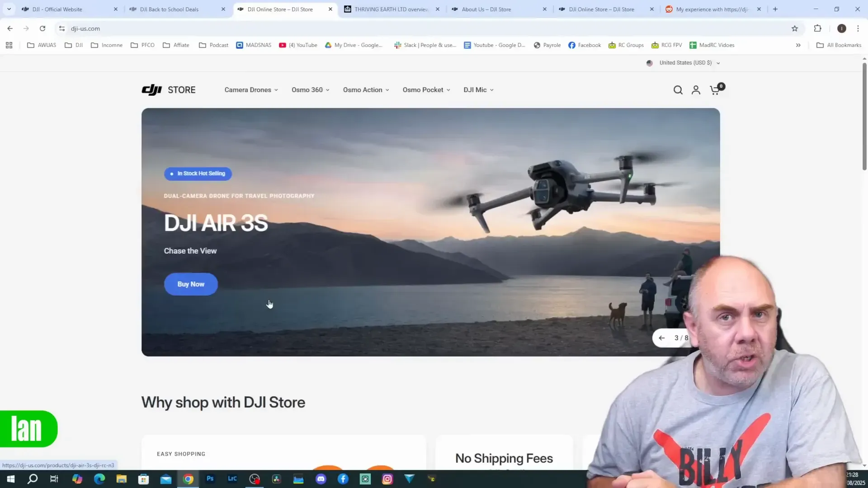Open Microsoft Edge from the taskbar
This screenshot has width=868, height=488.
(x=99, y=479)
